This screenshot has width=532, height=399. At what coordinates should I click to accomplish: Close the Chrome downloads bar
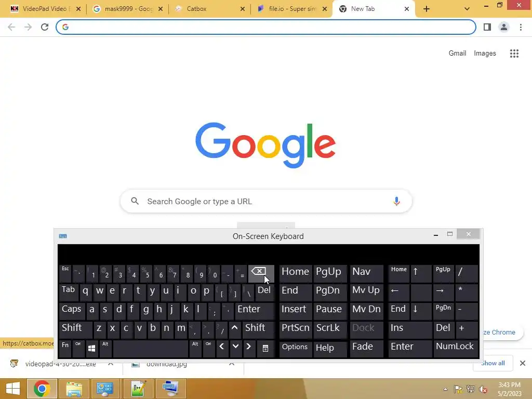(523, 363)
